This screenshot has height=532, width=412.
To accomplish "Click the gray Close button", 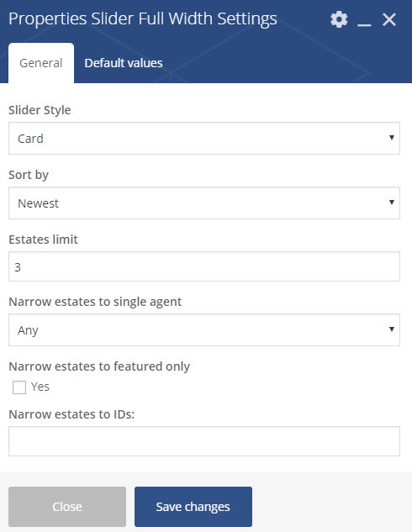I will click(x=67, y=507).
